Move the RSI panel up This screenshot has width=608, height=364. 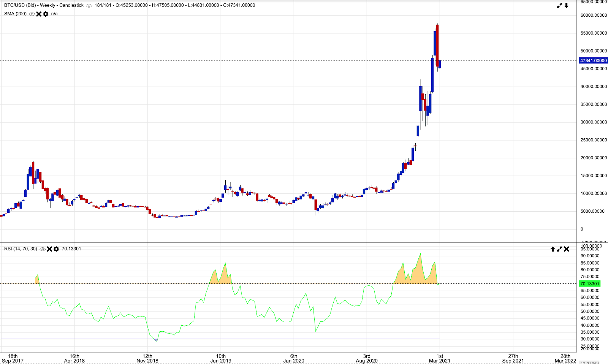pyautogui.click(x=553, y=249)
